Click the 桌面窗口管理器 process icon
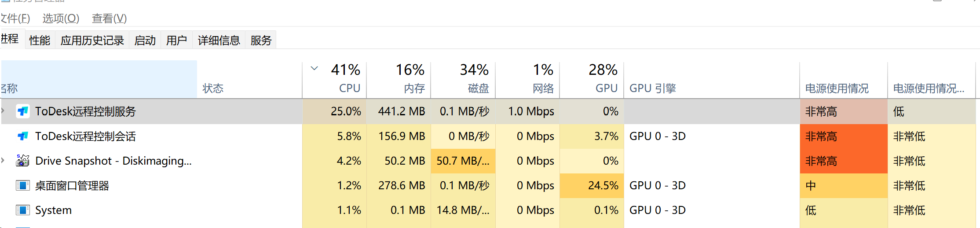Screen dimensions: 980x228 pyautogui.click(x=22, y=186)
